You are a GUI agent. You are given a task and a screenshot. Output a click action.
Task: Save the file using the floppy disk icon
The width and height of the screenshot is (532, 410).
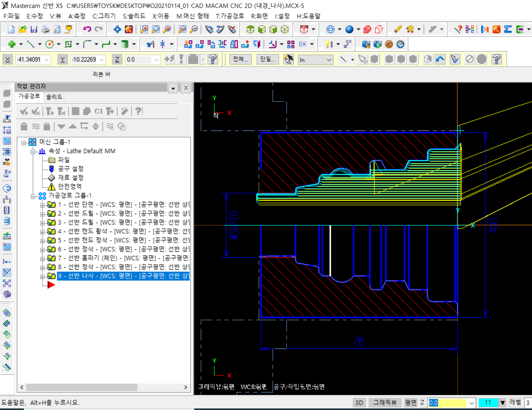(34, 29)
